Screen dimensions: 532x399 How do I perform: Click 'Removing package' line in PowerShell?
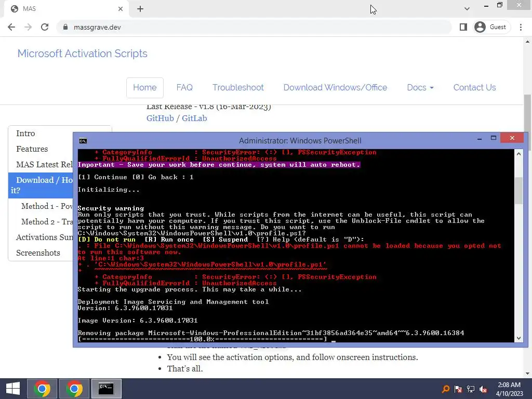click(271, 333)
